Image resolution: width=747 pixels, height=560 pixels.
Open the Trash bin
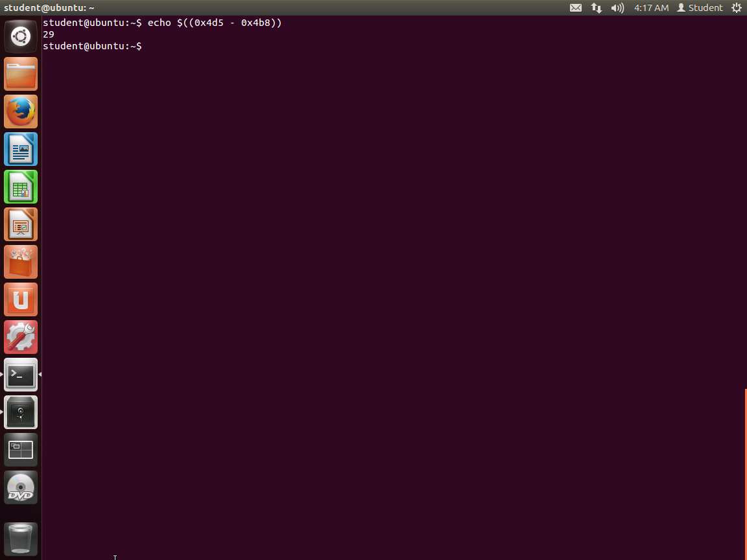(x=21, y=538)
